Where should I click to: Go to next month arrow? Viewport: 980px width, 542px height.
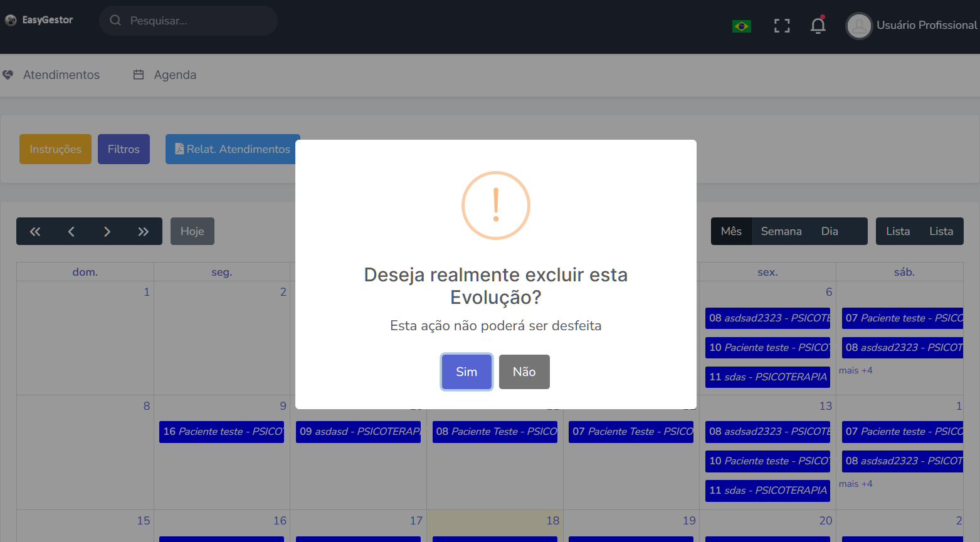point(107,231)
